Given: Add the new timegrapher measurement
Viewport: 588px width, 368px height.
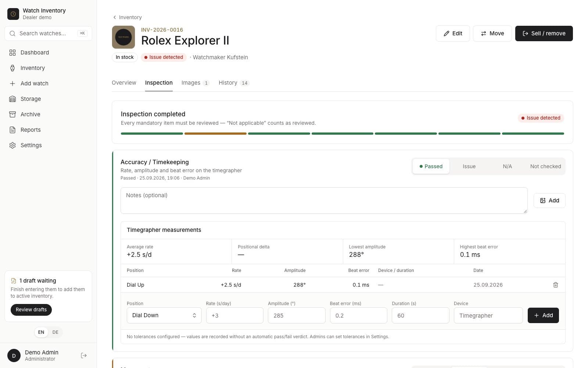Looking at the screenshot, I should [543, 315].
